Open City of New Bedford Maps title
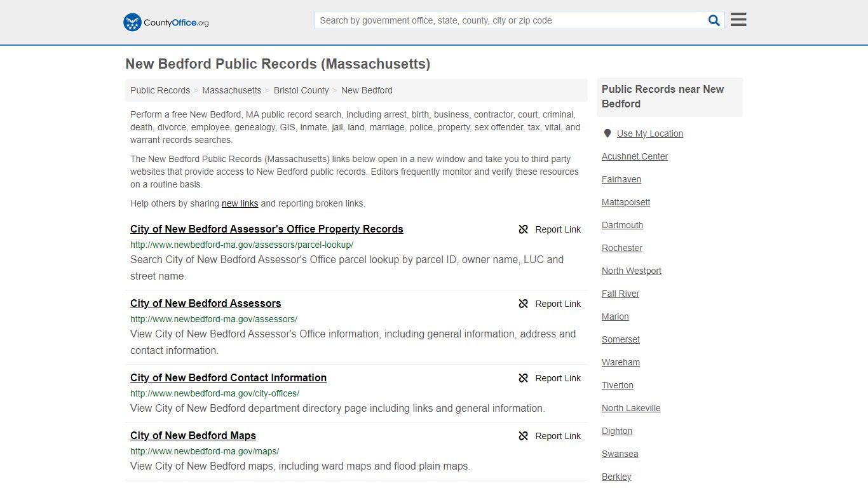The image size is (868, 488). click(x=193, y=435)
